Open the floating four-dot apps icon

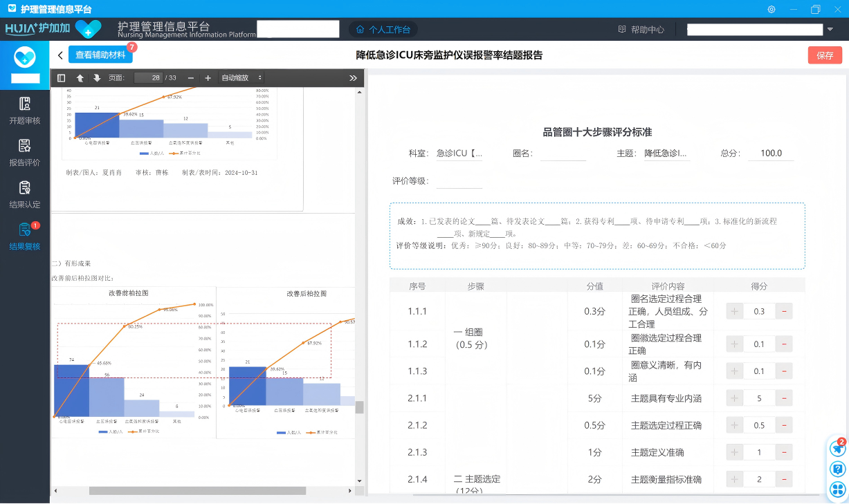point(838,489)
